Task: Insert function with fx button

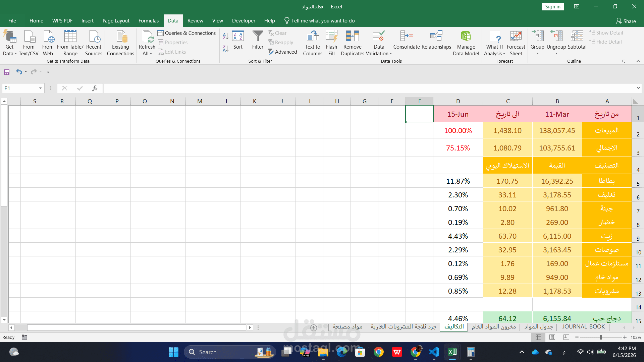Action: (x=95, y=88)
